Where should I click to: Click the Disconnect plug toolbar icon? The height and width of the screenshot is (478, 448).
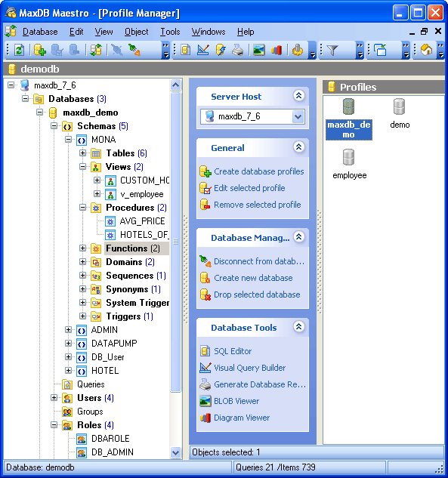tap(134, 50)
